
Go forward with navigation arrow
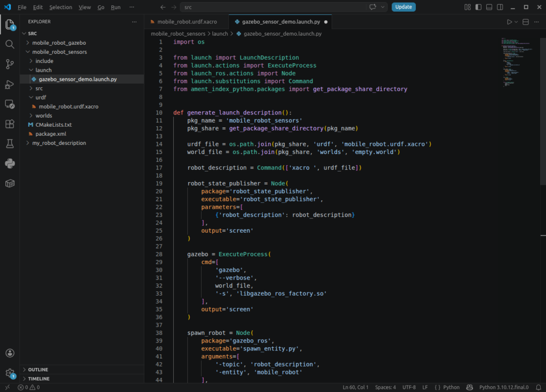click(x=174, y=7)
